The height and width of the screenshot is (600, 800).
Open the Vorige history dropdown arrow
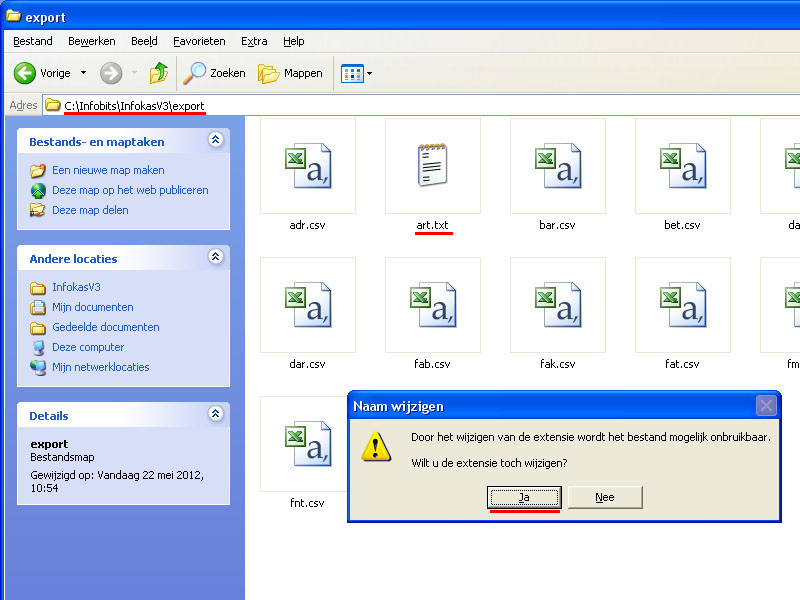point(83,73)
